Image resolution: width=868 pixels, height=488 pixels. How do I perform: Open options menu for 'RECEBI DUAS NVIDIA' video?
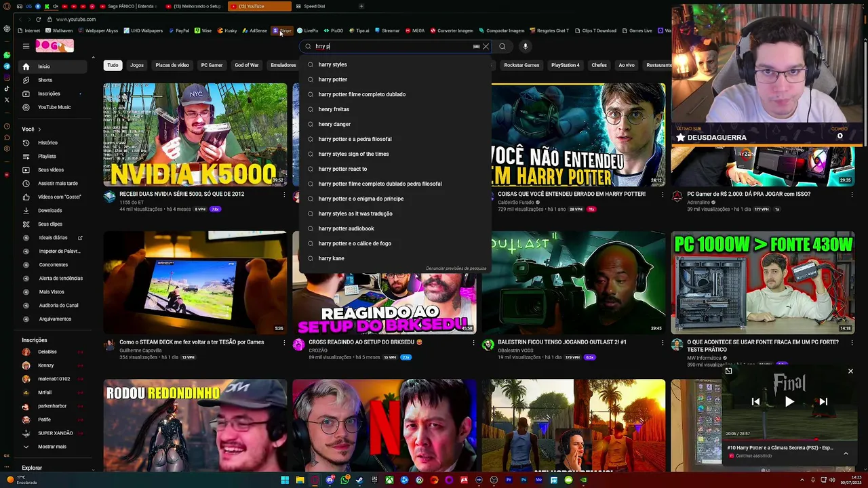click(284, 195)
